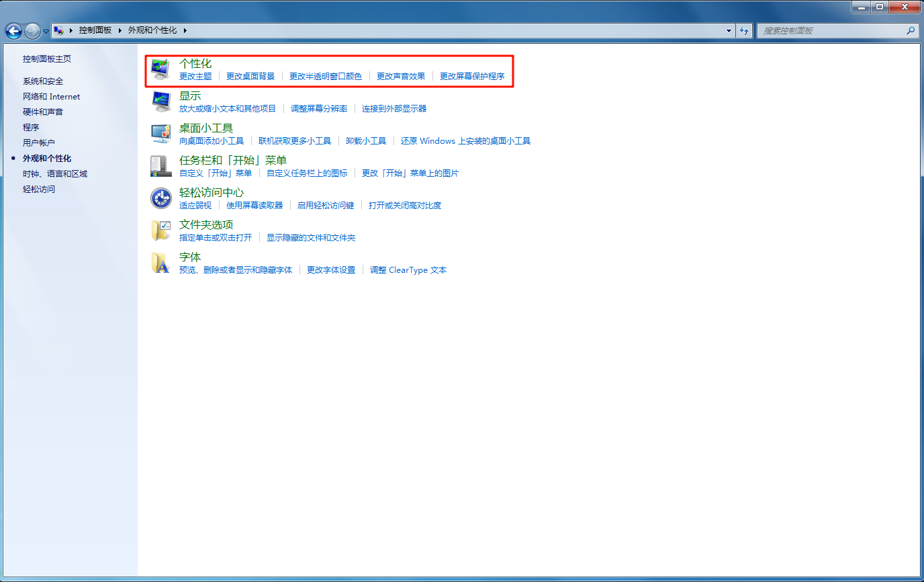Go to 硬件和声音 in the sidebar
924x582 pixels.
click(x=43, y=112)
